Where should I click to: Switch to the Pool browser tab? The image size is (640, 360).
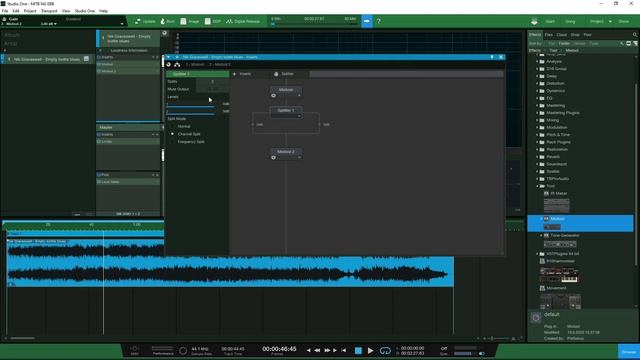point(587,35)
